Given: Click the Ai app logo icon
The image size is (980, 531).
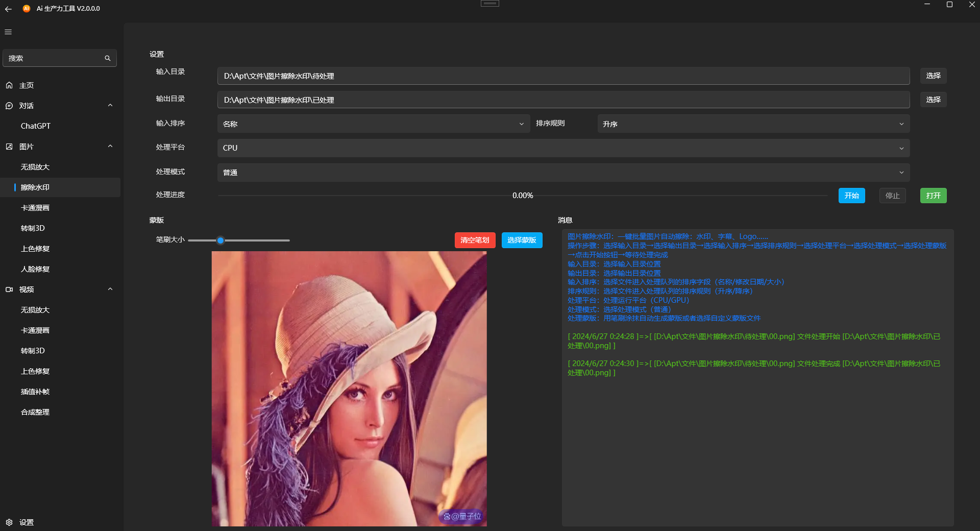Looking at the screenshot, I should pyautogui.click(x=27, y=9).
